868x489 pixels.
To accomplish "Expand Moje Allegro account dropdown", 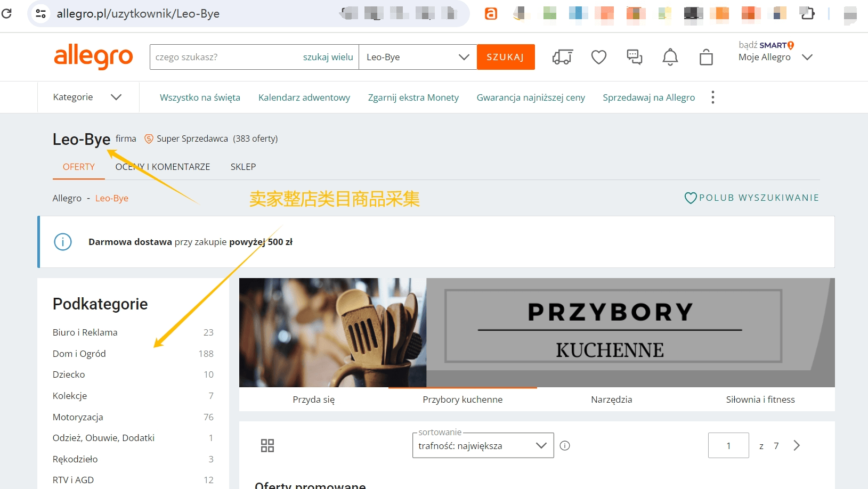I will pos(807,57).
